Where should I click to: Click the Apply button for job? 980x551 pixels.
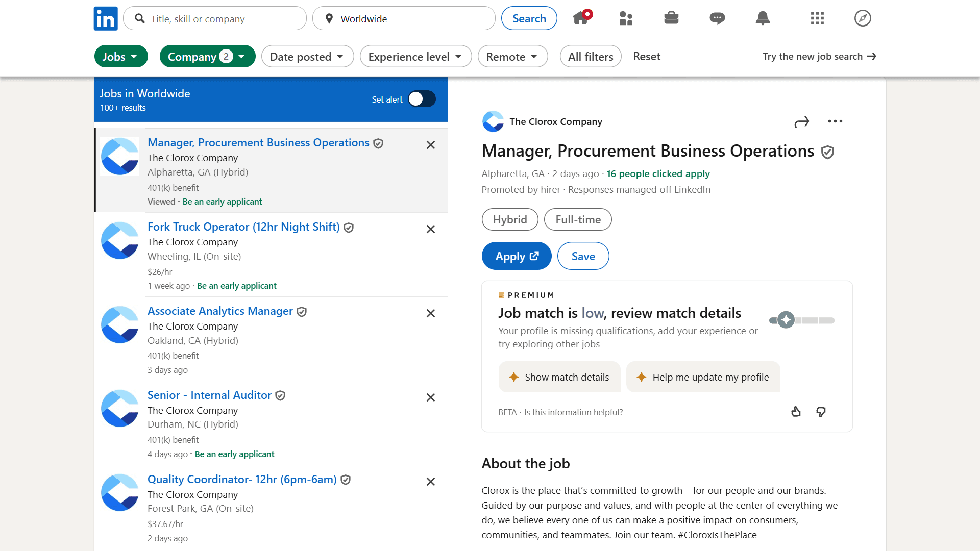click(x=517, y=256)
